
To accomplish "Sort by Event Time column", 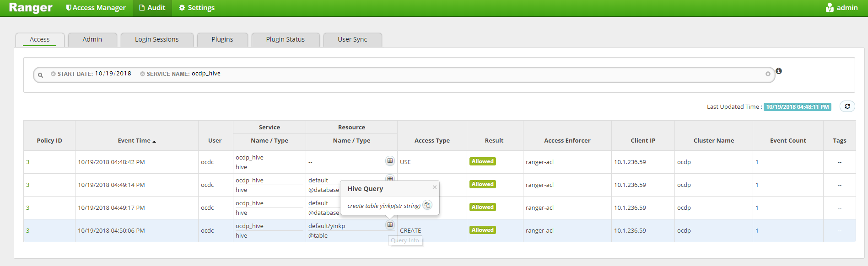I will (137, 141).
